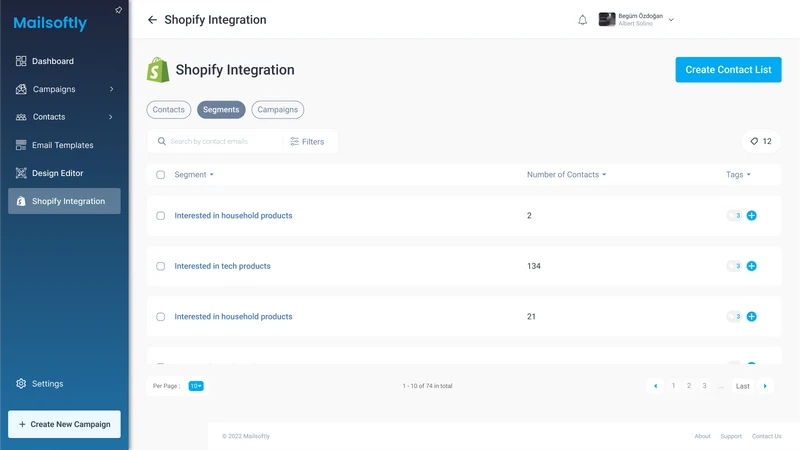Open the Support footer link

[731, 436]
